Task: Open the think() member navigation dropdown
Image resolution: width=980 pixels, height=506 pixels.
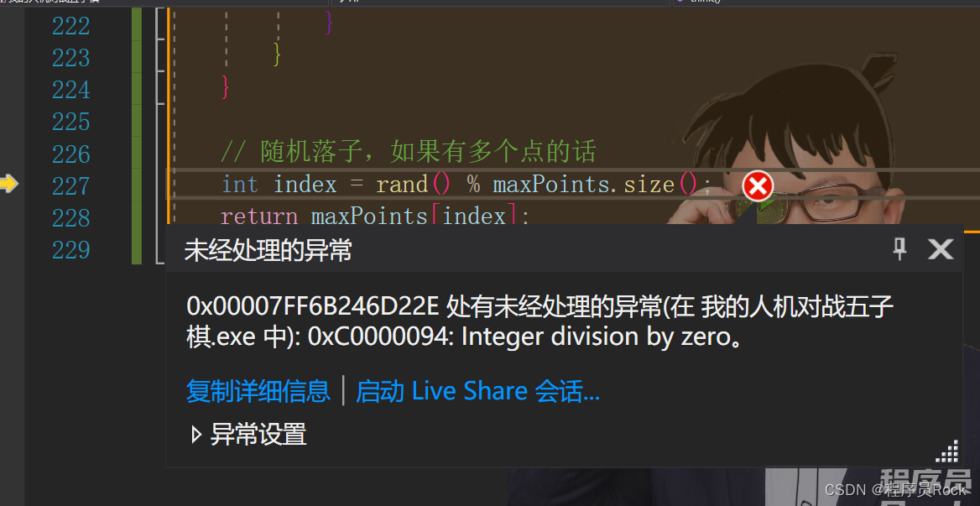Action: click(826, 3)
